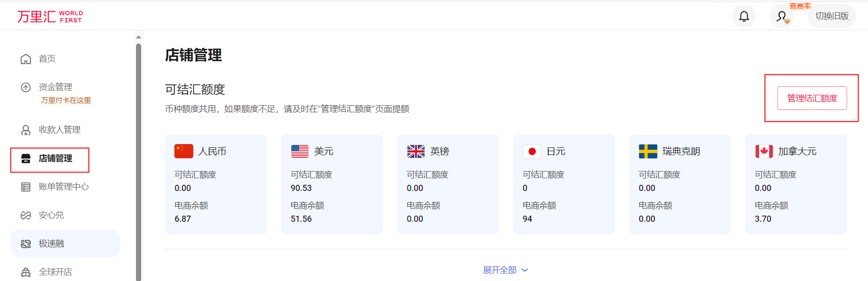Open 极速融 sidebar item
This screenshot has height=281, width=868.
65,244
